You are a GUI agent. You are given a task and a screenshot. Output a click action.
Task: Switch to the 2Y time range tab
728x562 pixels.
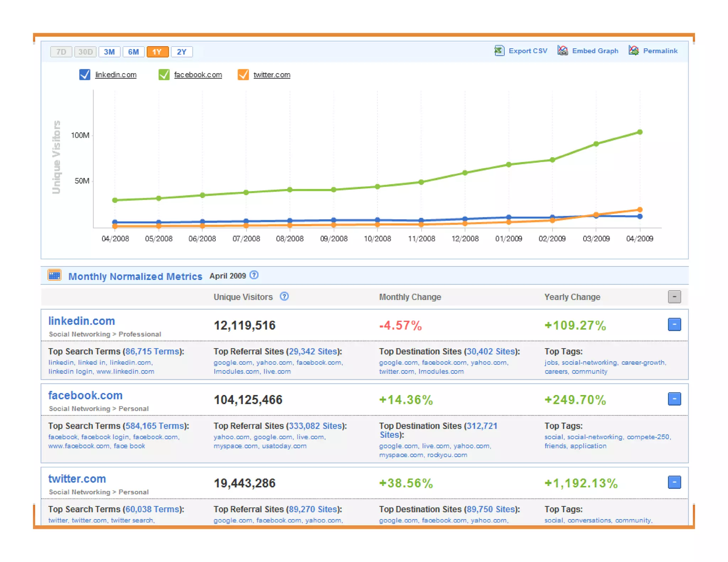point(182,52)
